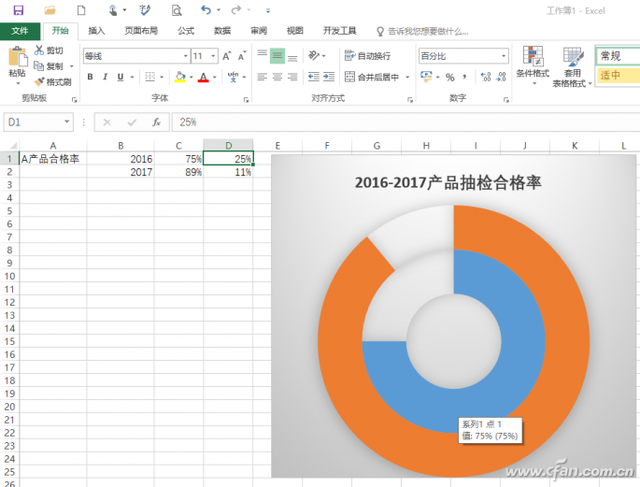This screenshot has width=640, height=487.
Task: Toggle Wrap Text (自动换行)
Action: [x=368, y=56]
